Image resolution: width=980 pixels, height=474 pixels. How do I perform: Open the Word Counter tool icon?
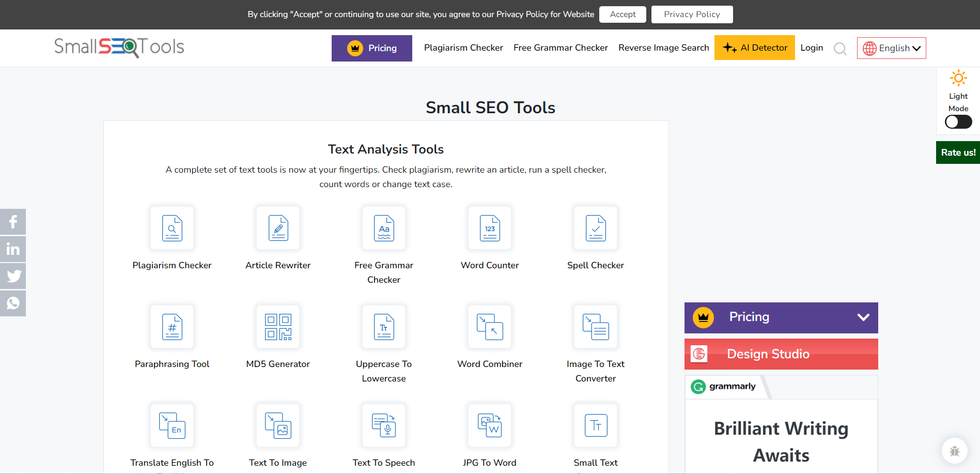(489, 228)
